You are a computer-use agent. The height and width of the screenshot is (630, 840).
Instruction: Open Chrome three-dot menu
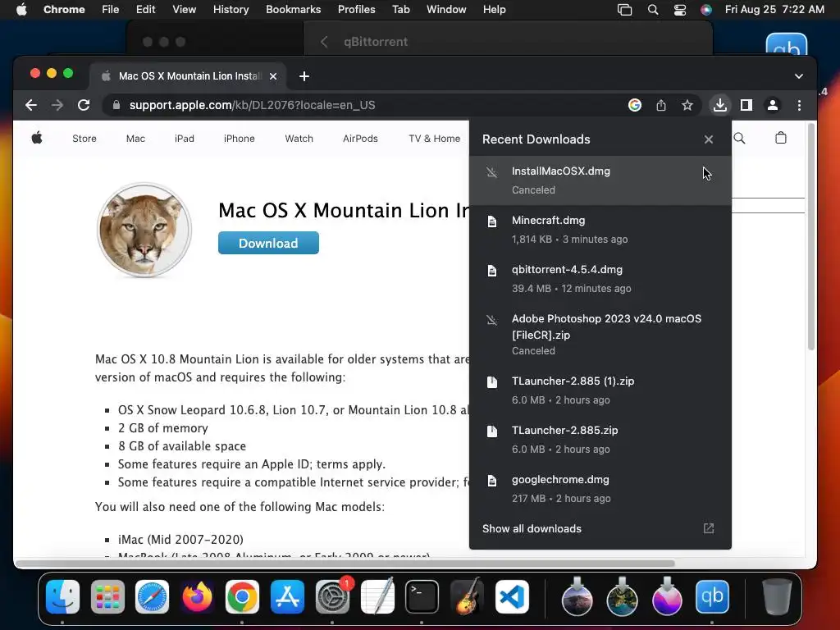[799, 105]
